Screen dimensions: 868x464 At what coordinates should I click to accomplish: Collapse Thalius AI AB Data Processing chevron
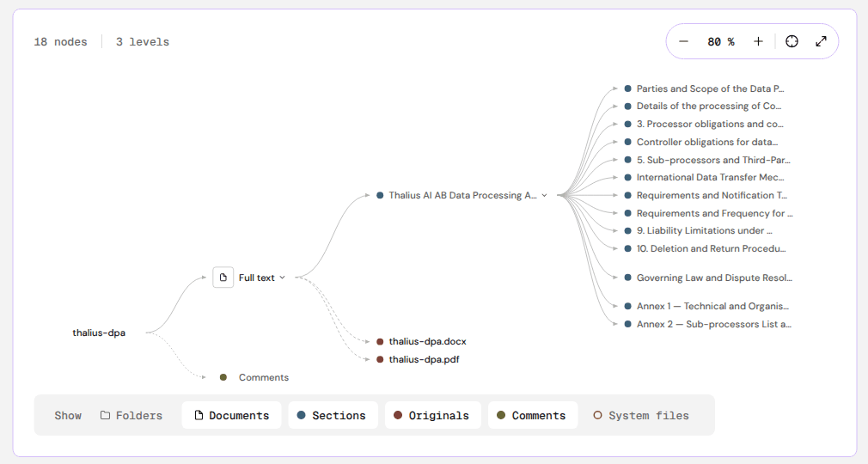coord(544,195)
